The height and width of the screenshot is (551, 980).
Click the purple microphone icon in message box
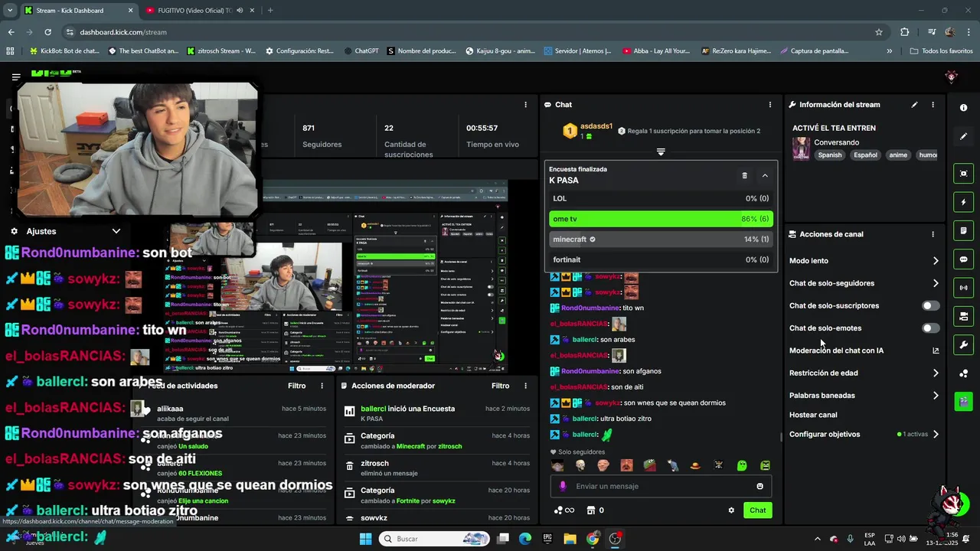(563, 486)
